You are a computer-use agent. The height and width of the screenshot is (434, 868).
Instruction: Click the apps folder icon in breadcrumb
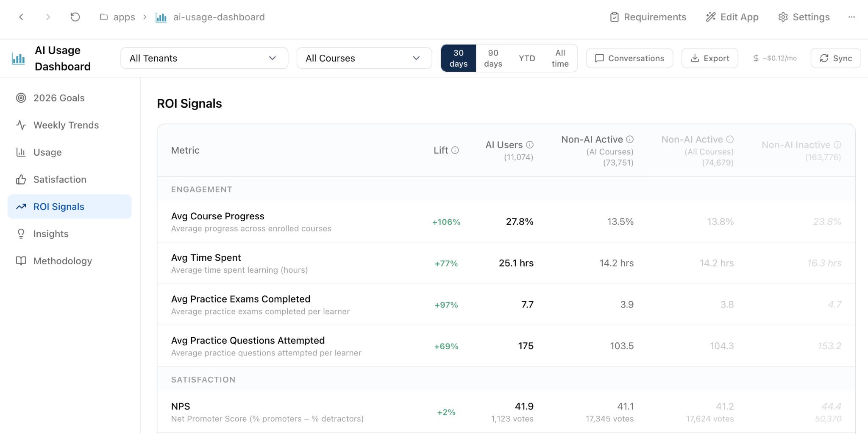point(103,17)
